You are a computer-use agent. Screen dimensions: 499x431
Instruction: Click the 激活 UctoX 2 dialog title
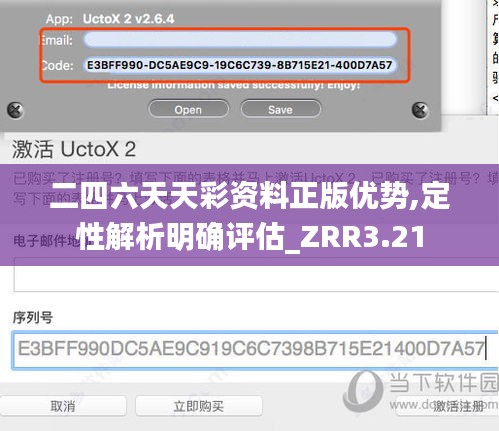pos(74,149)
